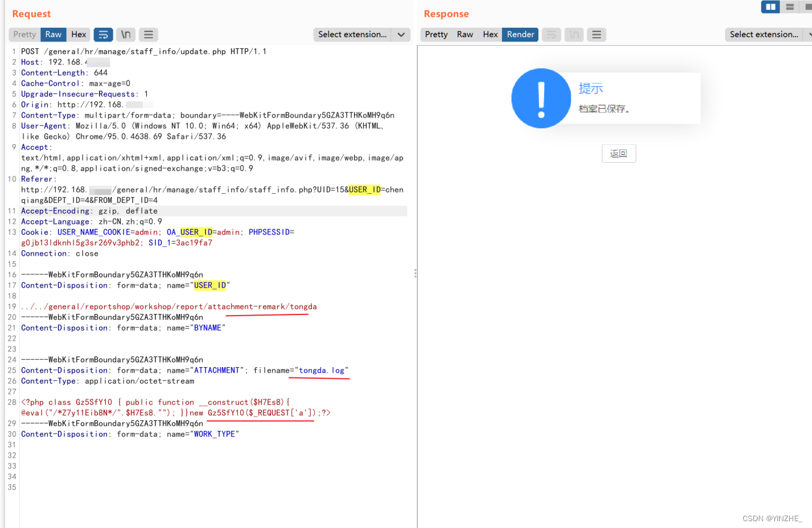Toggle non-printable characters (\n) in Request
812x528 pixels.
[x=126, y=35]
